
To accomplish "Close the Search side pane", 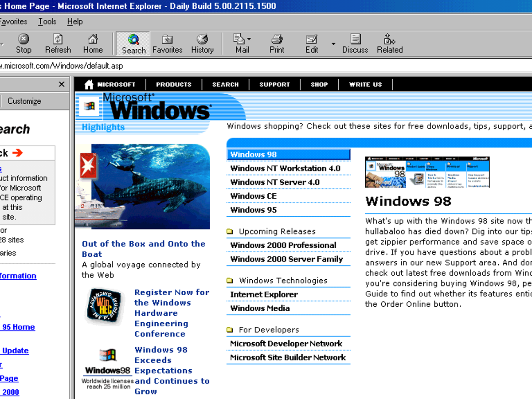I will 62,84.
